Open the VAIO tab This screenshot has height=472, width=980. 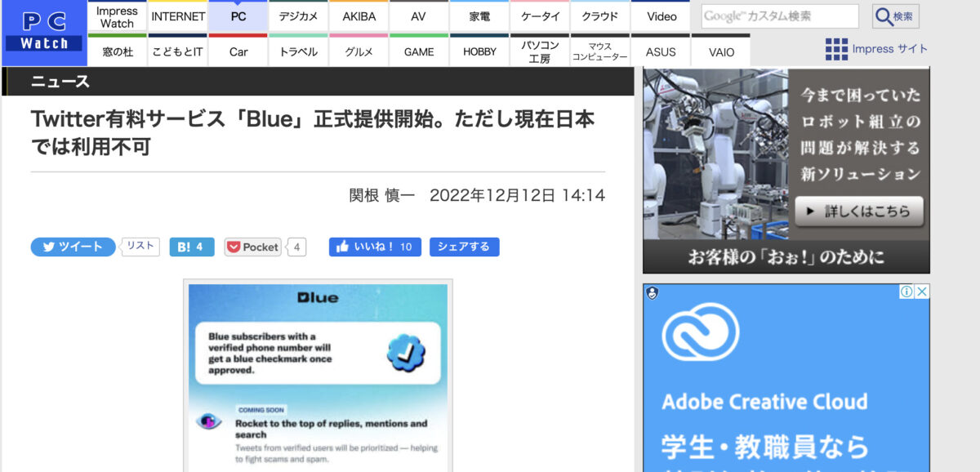[x=721, y=51]
